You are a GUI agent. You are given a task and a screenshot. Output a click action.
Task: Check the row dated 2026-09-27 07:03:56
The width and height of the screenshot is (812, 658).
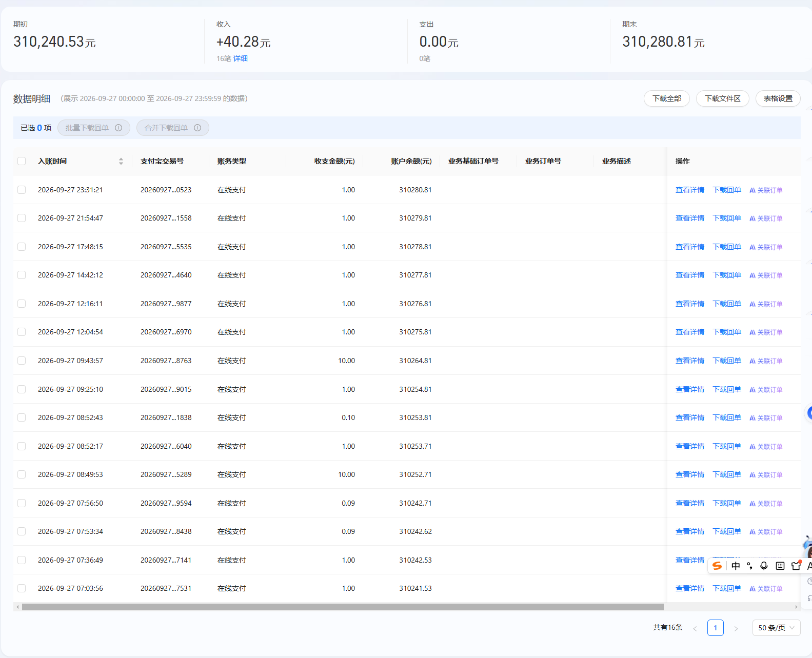22,588
